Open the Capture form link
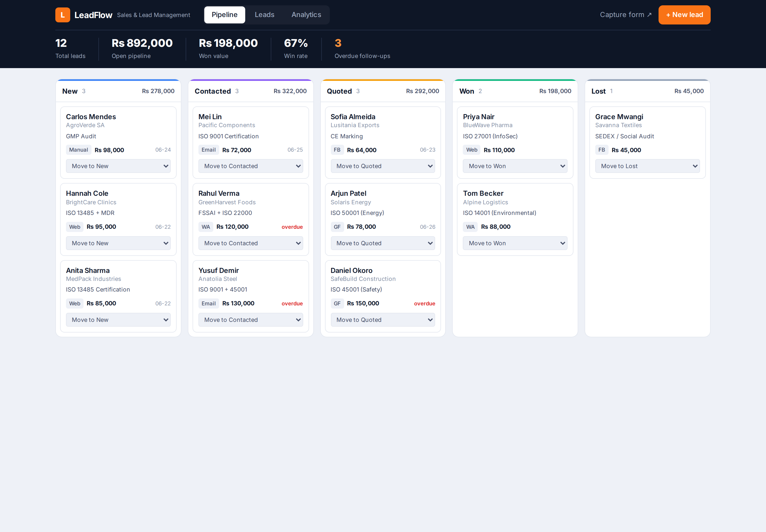The width and height of the screenshot is (766, 532). pyautogui.click(x=625, y=15)
